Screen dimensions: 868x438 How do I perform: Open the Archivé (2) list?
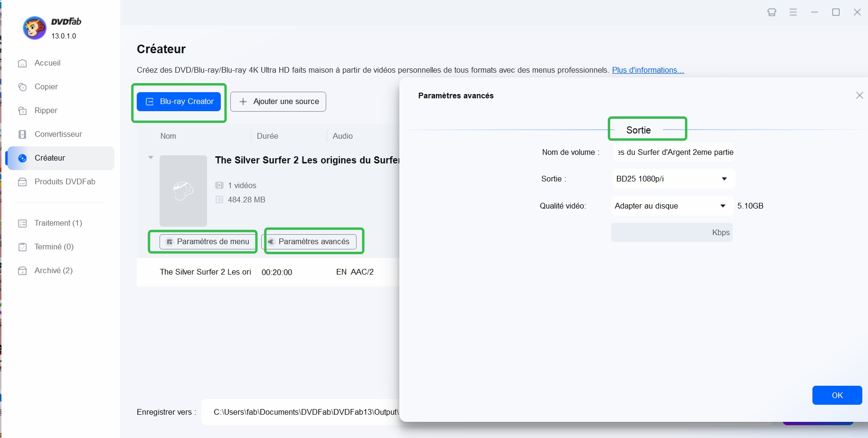[54, 270]
